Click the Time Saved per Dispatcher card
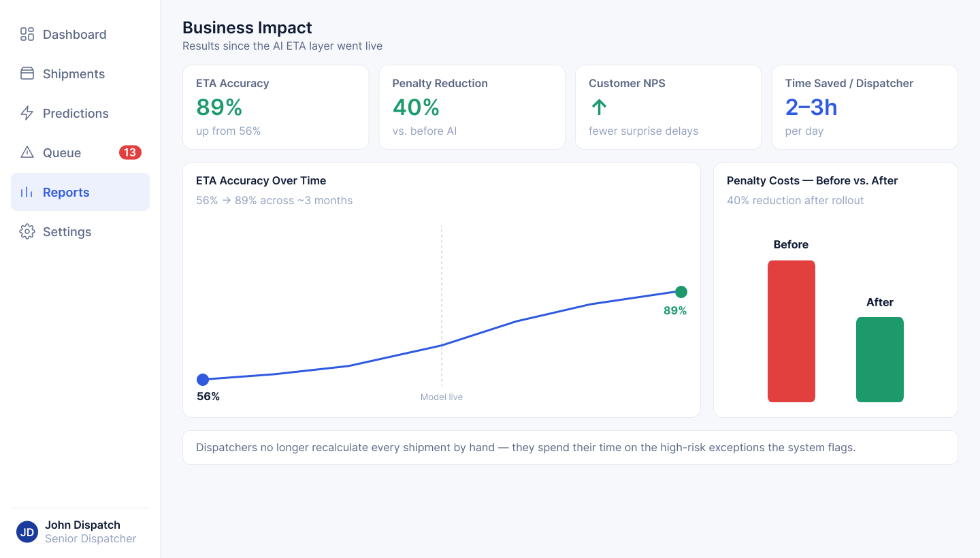The height and width of the screenshot is (558, 980). pyautogui.click(x=864, y=107)
